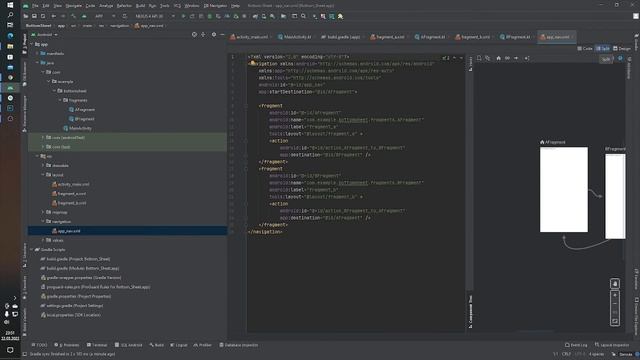Click the auto-arrange icon in navigation toolbar
Image resolution: width=640 pixels, height=360 pixels.
point(527,58)
